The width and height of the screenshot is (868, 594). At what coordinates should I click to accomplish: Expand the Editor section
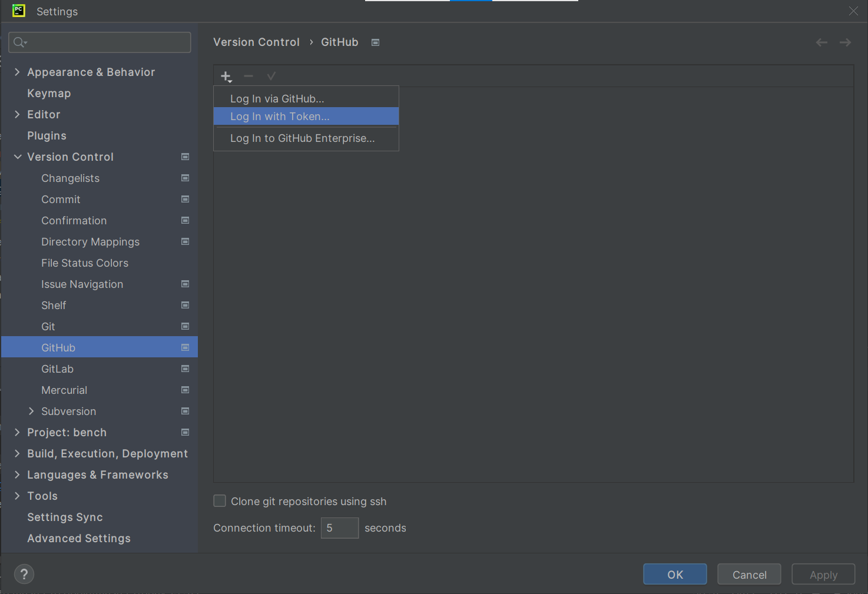(x=17, y=114)
